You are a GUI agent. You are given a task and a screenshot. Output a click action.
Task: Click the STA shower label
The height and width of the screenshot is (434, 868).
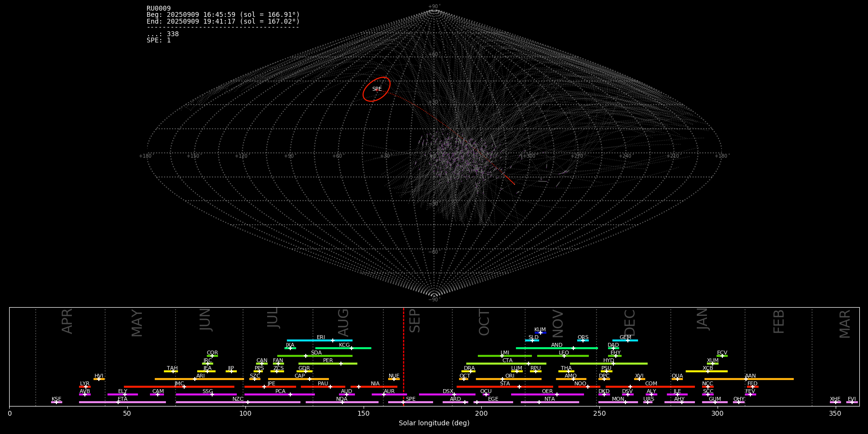(505, 384)
